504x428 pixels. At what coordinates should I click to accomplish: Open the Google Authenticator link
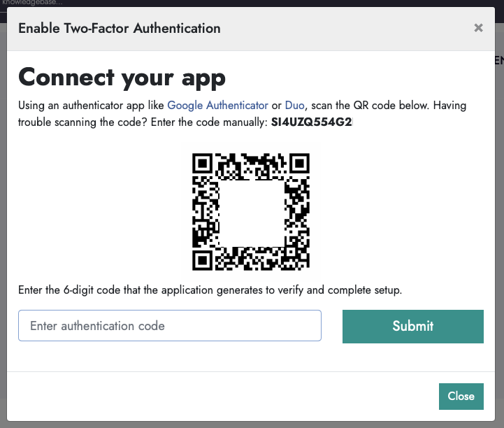(x=217, y=106)
